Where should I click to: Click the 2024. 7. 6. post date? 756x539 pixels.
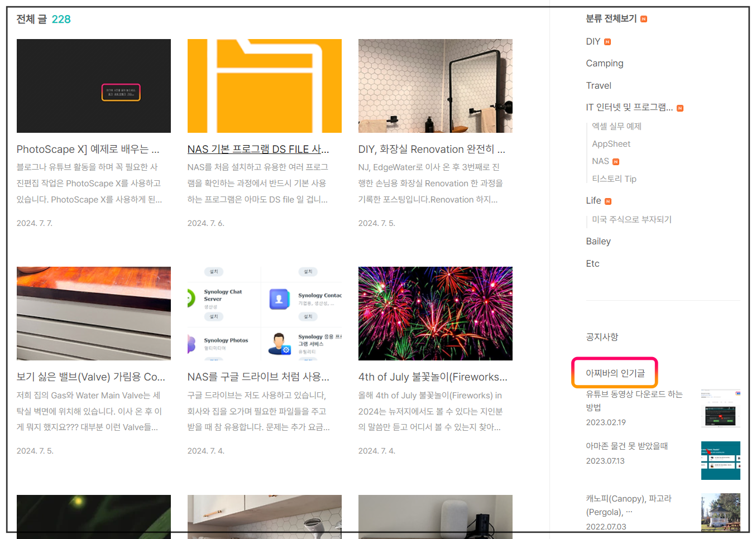pyautogui.click(x=206, y=223)
